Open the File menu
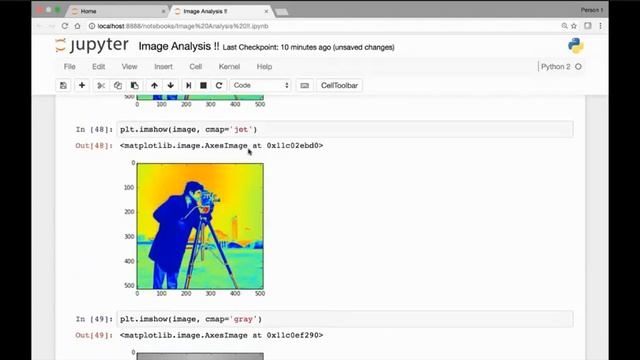This screenshot has width=640, height=360. coord(69,67)
